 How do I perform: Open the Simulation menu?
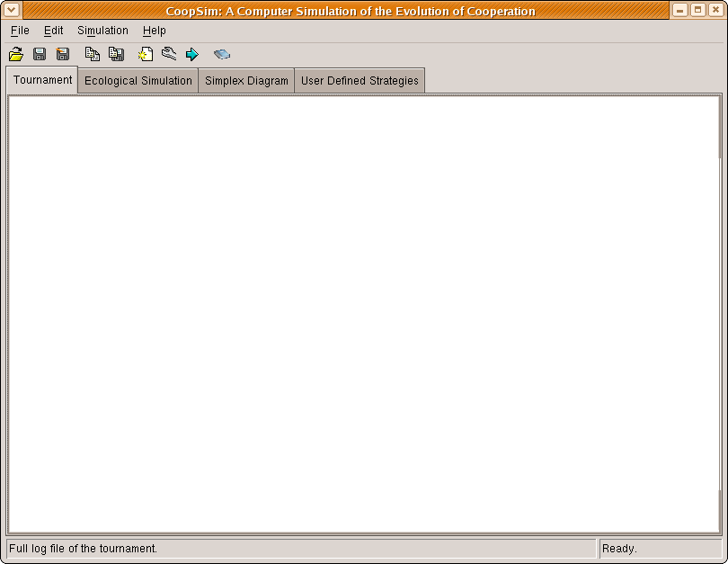click(102, 31)
